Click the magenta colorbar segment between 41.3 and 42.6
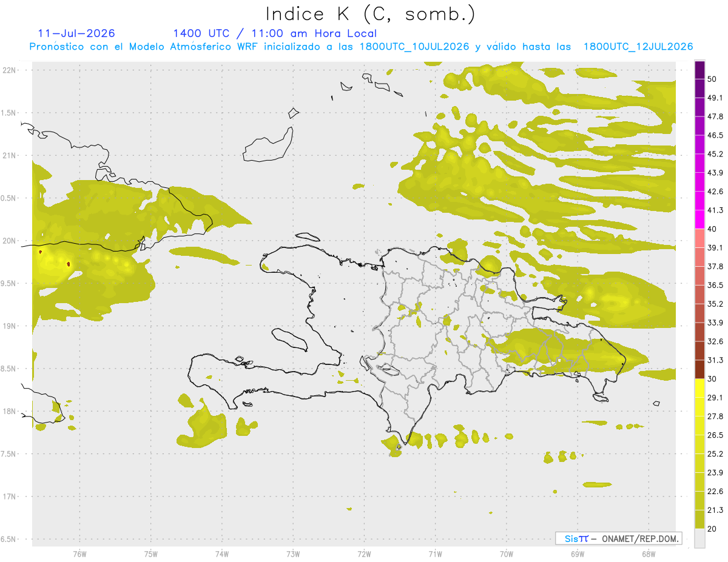This screenshot has width=728, height=562. [x=700, y=201]
